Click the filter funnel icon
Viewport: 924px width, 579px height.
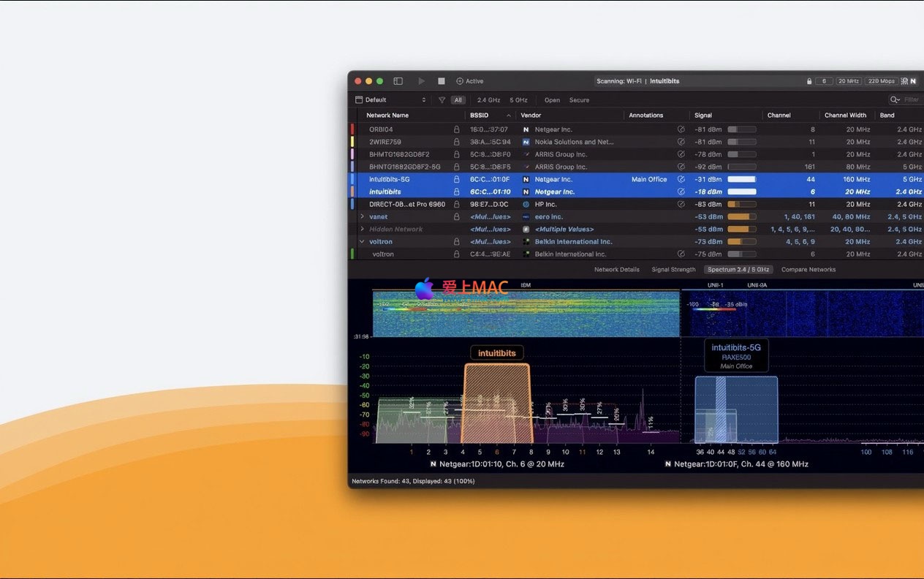442,100
